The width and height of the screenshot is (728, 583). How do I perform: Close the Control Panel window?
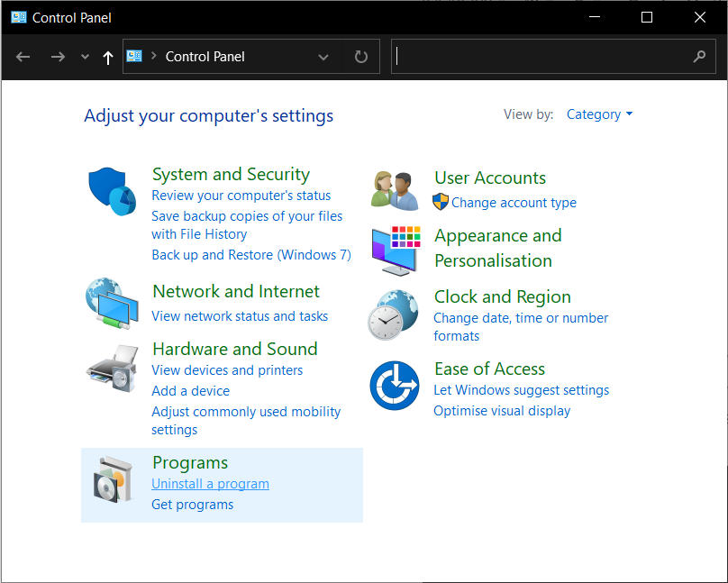tap(700, 17)
